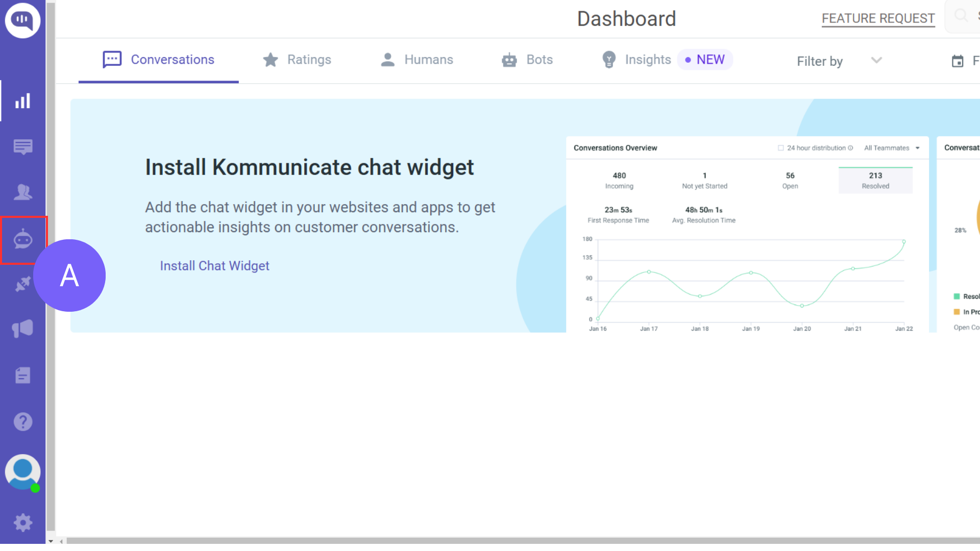
Task: Open the Settings gear at sidebar bottom
Action: click(22, 522)
